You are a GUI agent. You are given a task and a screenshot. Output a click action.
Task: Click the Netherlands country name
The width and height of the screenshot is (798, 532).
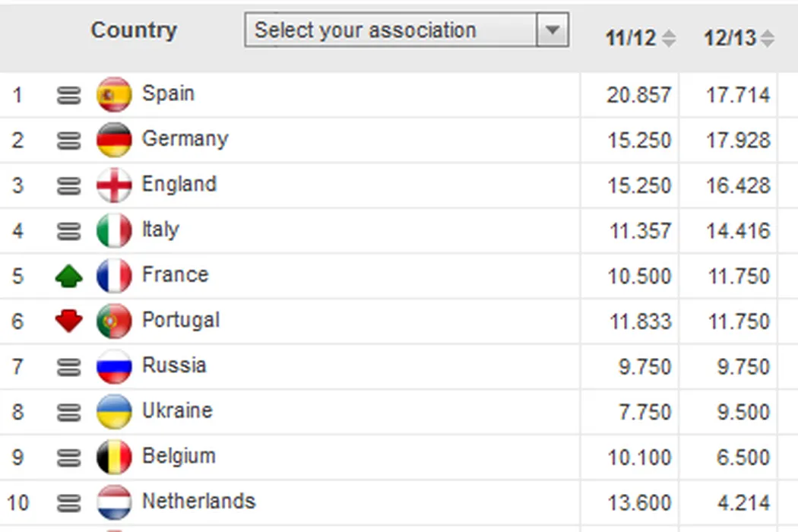(198, 502)
